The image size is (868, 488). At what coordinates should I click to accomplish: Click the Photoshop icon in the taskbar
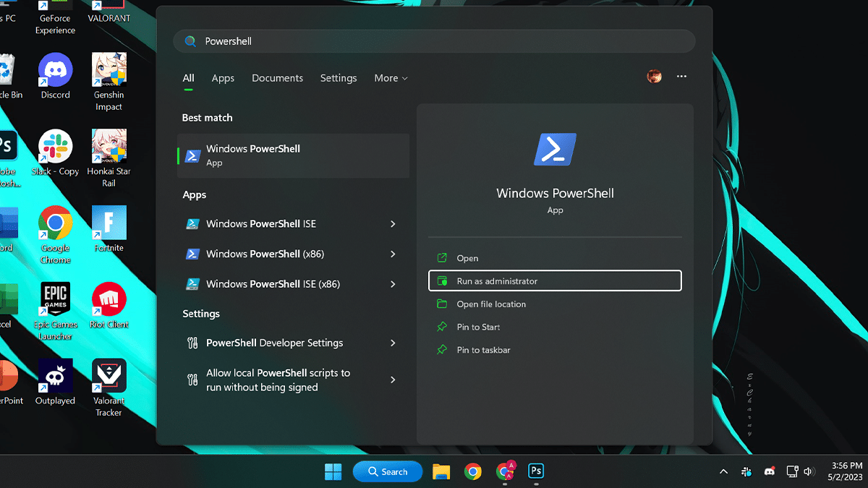(536, 471)
